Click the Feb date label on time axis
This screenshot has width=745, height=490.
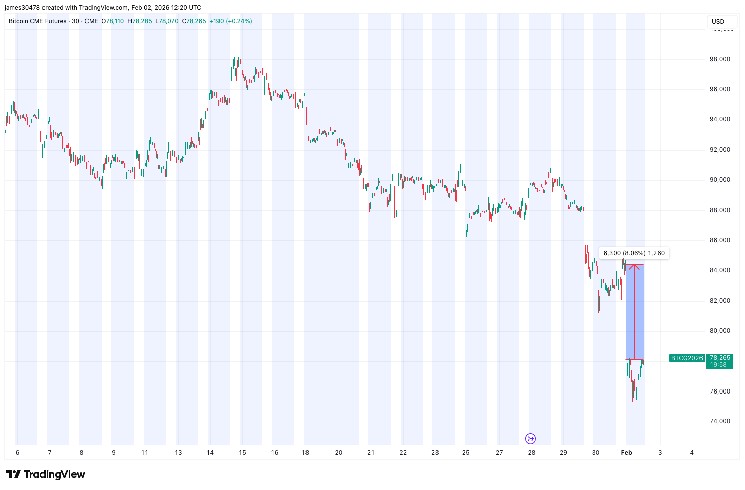627,453
